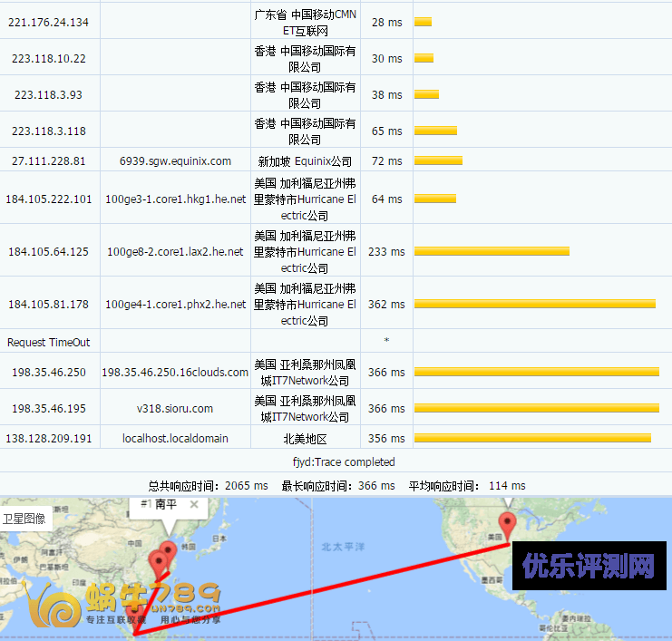Click the latency bar for 138.128.209.191
Viewport: 672px width, 641px height.
[532, 438]
